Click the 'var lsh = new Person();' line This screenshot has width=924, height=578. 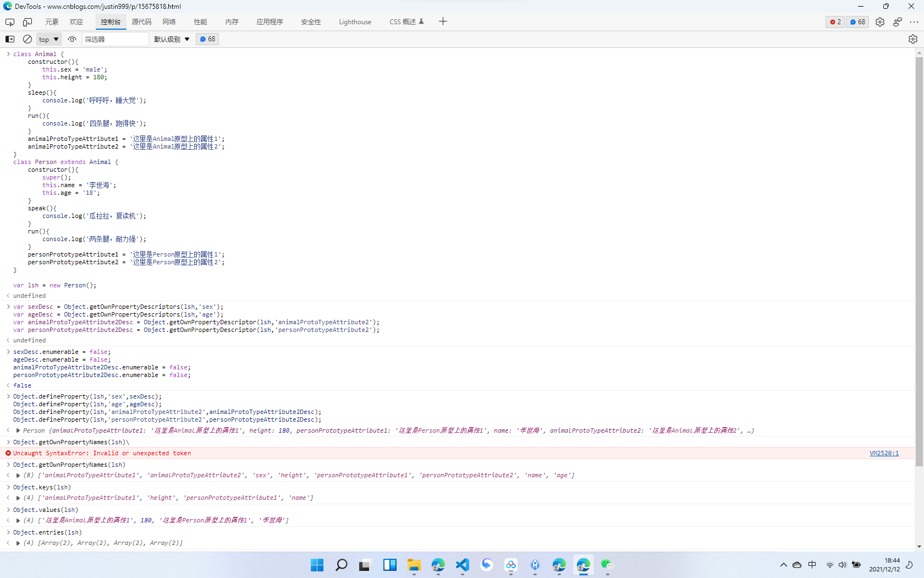point(55,285)
